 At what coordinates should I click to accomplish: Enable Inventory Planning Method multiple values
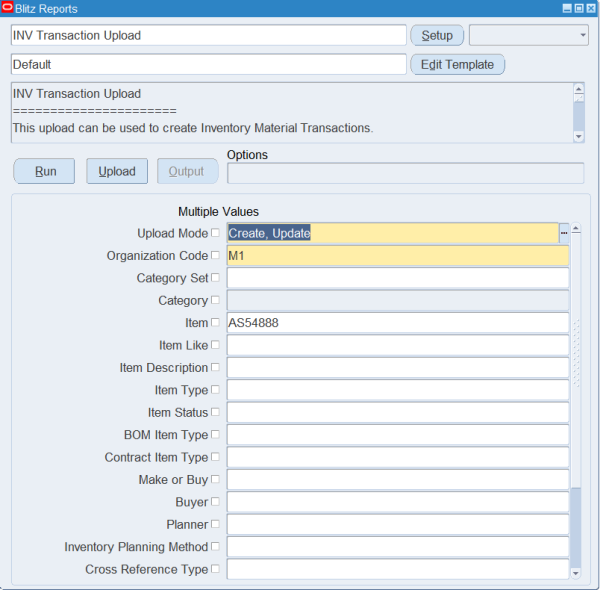pyautogui.click(x=215, y=546)
